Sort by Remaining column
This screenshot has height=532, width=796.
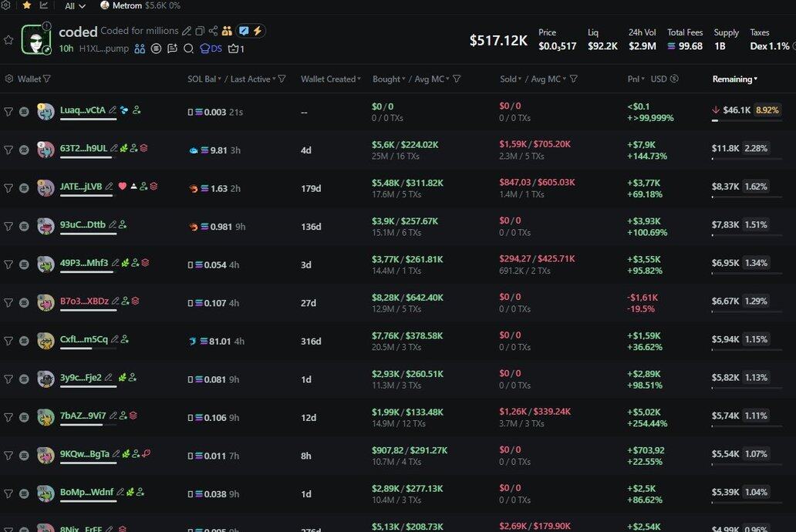734,79
